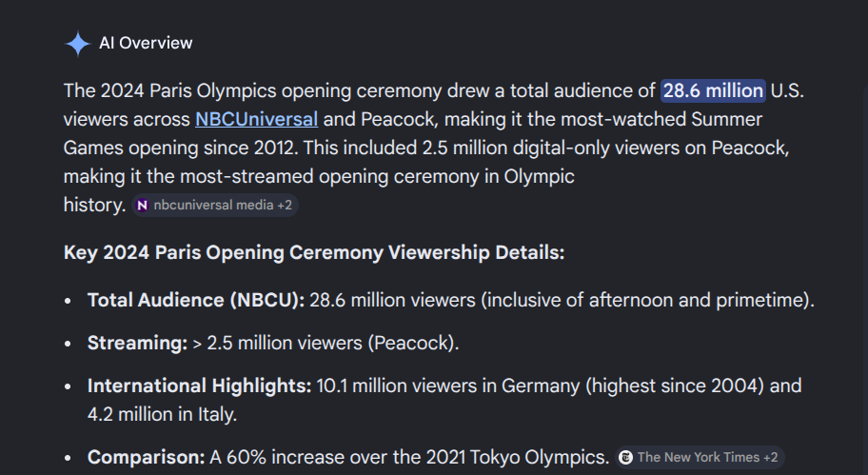Click the highlighted 28.6 million figure

pos(714,91)
